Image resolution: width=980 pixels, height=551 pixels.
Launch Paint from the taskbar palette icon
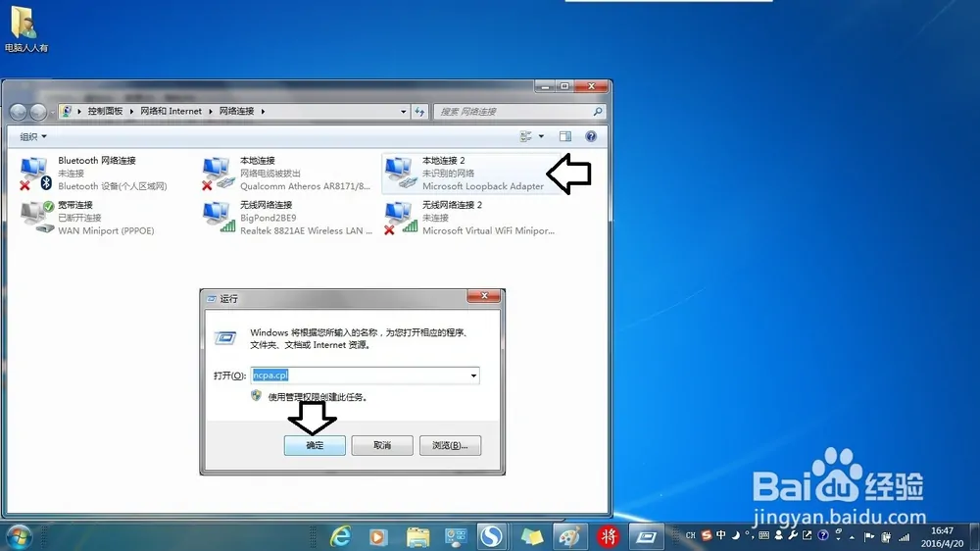click(567, 536)
